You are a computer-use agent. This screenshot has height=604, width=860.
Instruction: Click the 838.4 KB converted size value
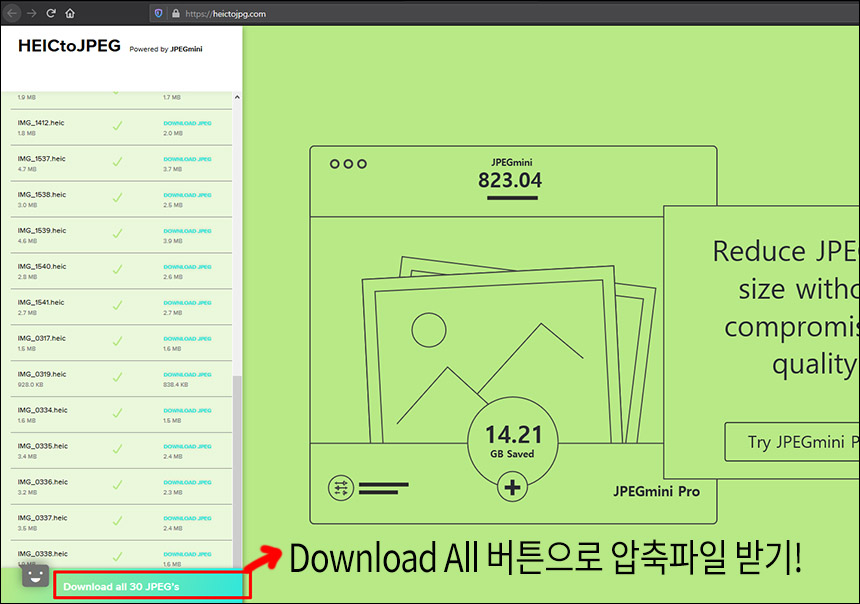[176, 385]
